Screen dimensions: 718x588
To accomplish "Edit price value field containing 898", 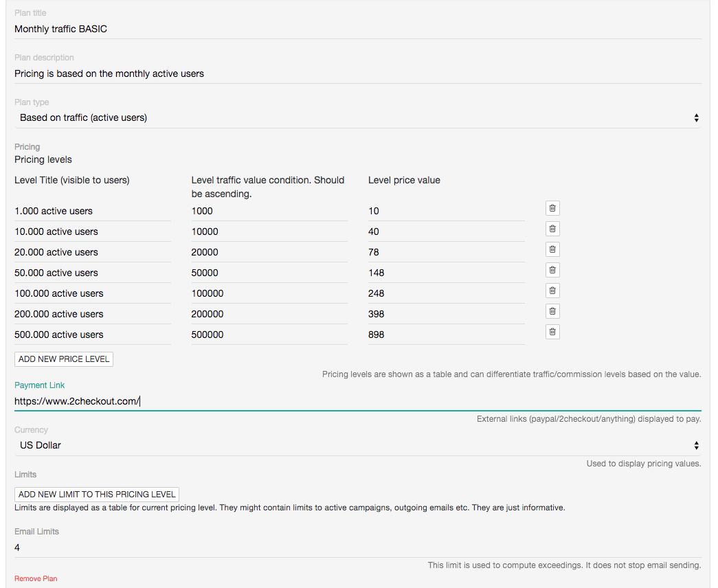I will (447, 335).
